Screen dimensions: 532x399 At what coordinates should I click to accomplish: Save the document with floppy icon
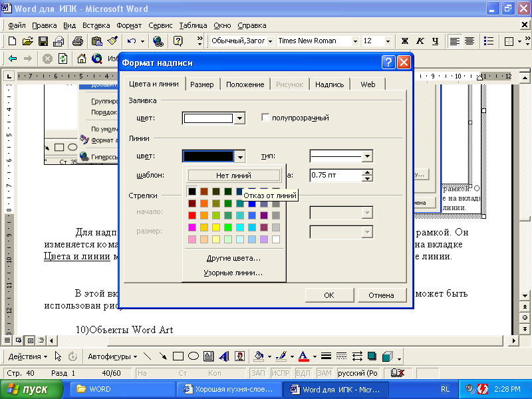43,41
